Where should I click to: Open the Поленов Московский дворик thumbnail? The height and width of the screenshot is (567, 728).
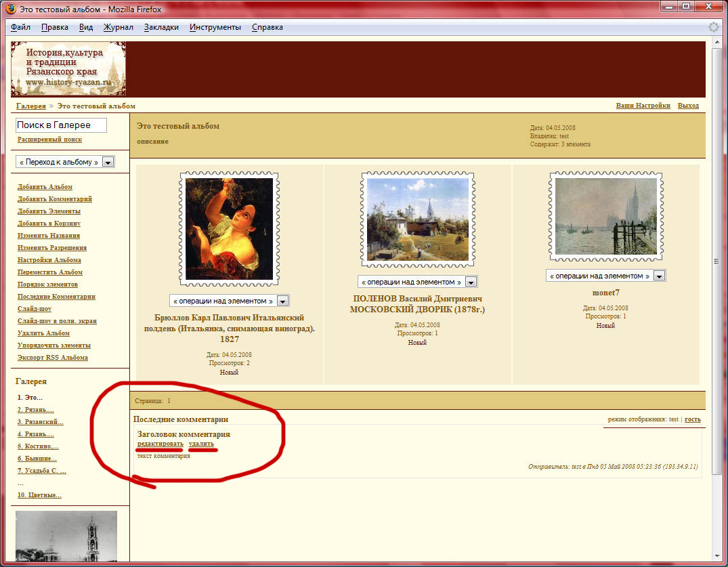click(x=418, y=219)
